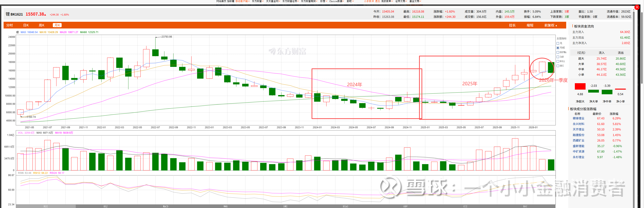Click the red net 超大 flow bar
The width and height of the screenshot is (644, 208).
pos(580,86)
